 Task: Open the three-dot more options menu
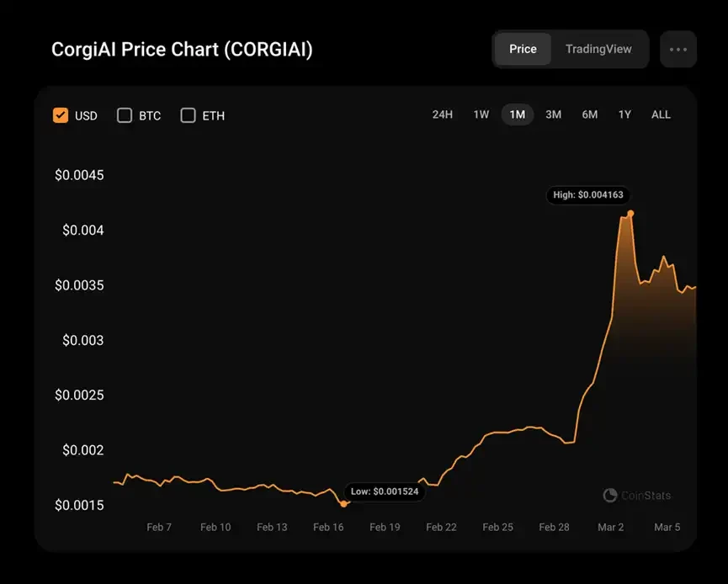tap(678, 49)
